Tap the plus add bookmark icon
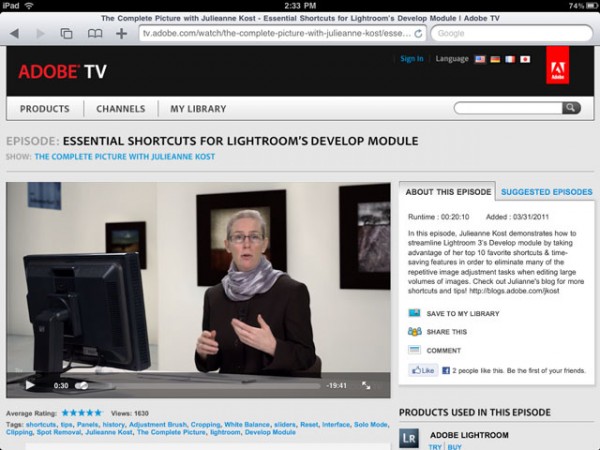The width and height of the screenshot is (600, 450). pyautogui.click(x=121, y=33)
